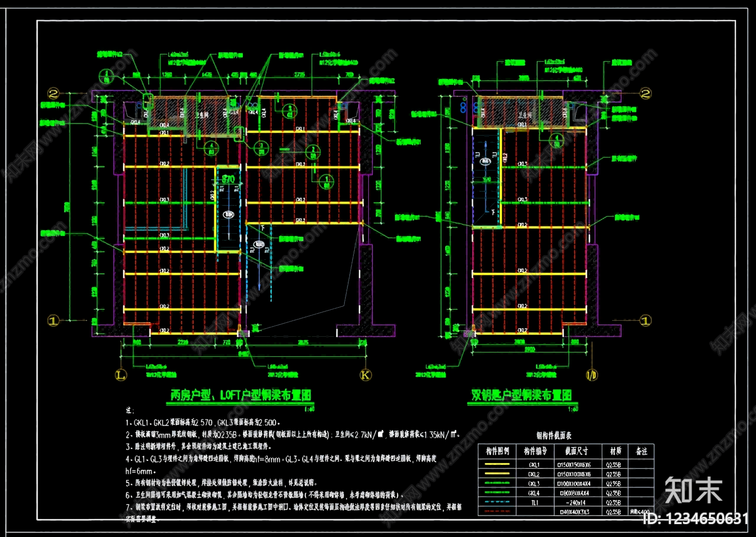Click the 构件图例 header cell
Viewport: 756px width, 537px height.
pos(497,451)
